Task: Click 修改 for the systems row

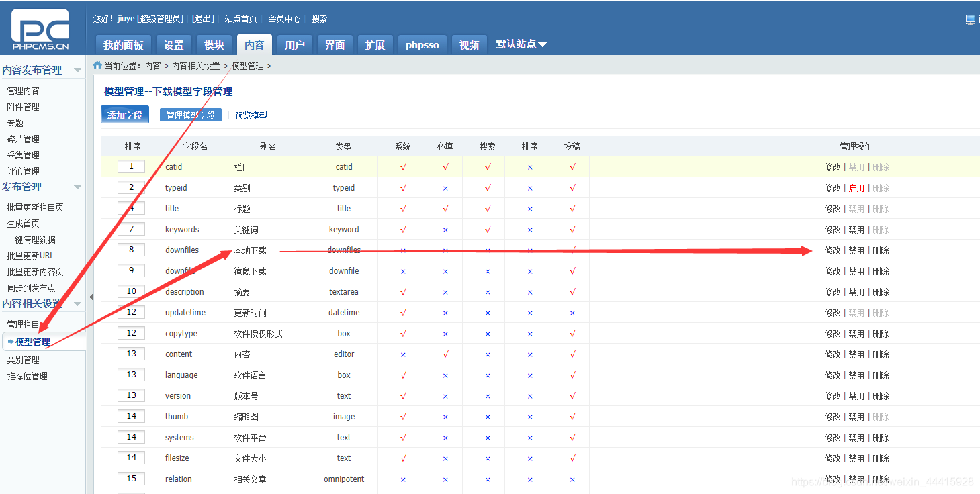Action: [x=833, y=438]
